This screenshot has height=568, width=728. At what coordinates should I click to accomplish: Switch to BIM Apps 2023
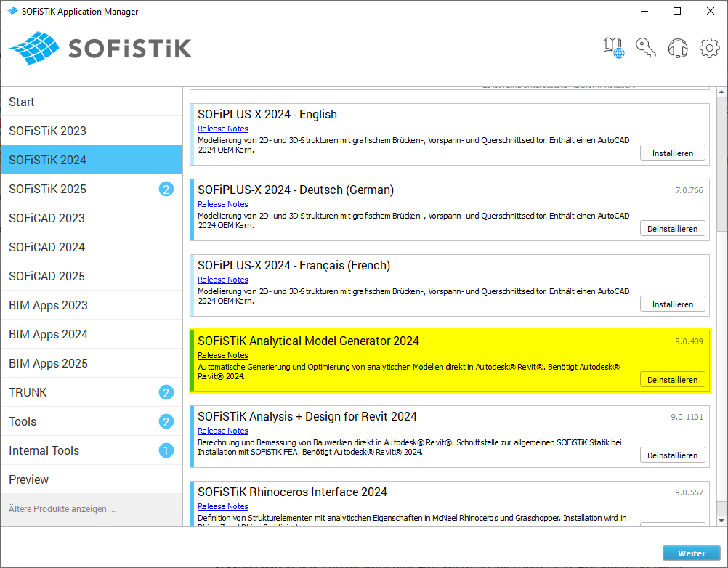92,305
